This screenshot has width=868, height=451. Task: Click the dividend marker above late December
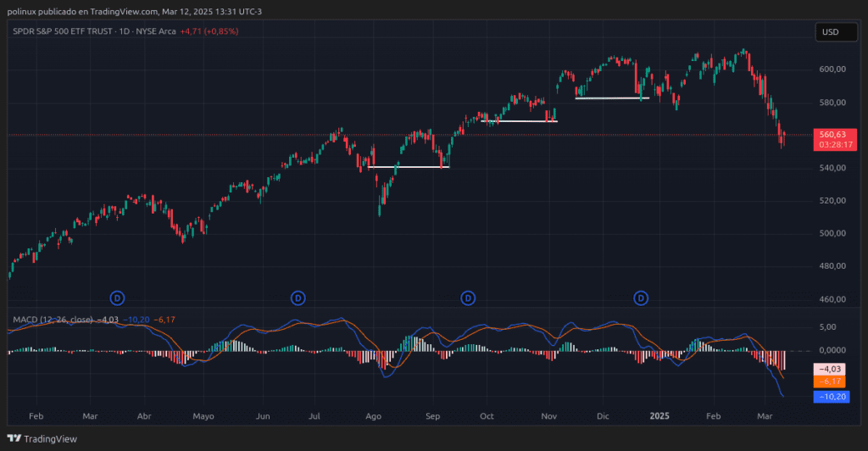pos(642,298)
